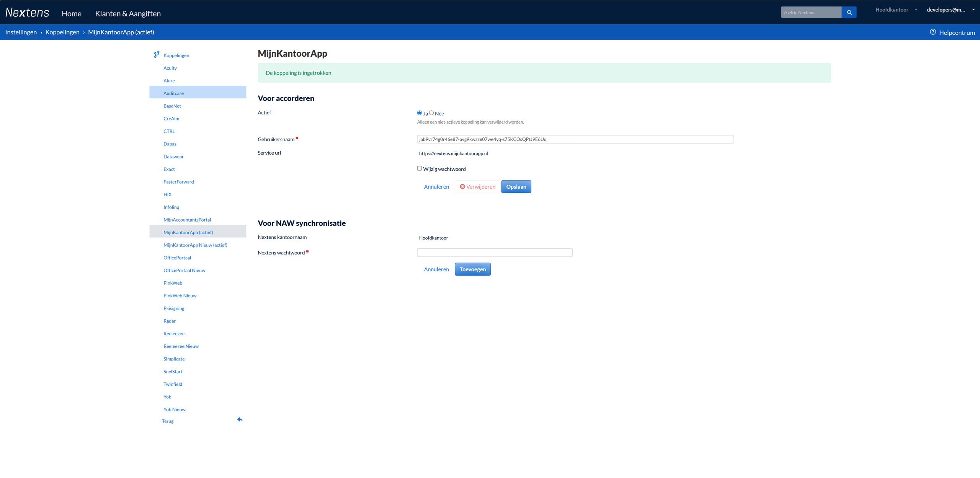This screenshot has width=980, height=478.
Task: Go to Home in top navigation
Action: (x=72, y=13)
